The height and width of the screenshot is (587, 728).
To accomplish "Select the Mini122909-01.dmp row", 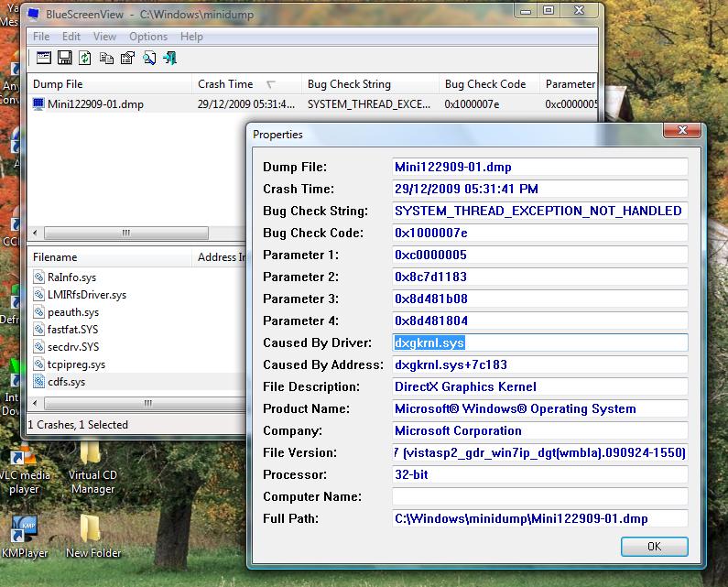I will click(312, 104).
